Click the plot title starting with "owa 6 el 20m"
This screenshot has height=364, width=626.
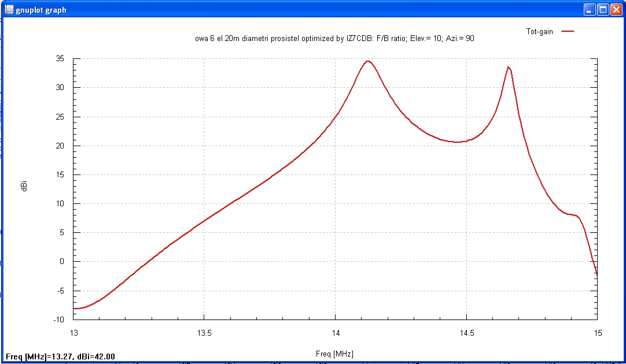pyautogui.click(x=334, y=39)
